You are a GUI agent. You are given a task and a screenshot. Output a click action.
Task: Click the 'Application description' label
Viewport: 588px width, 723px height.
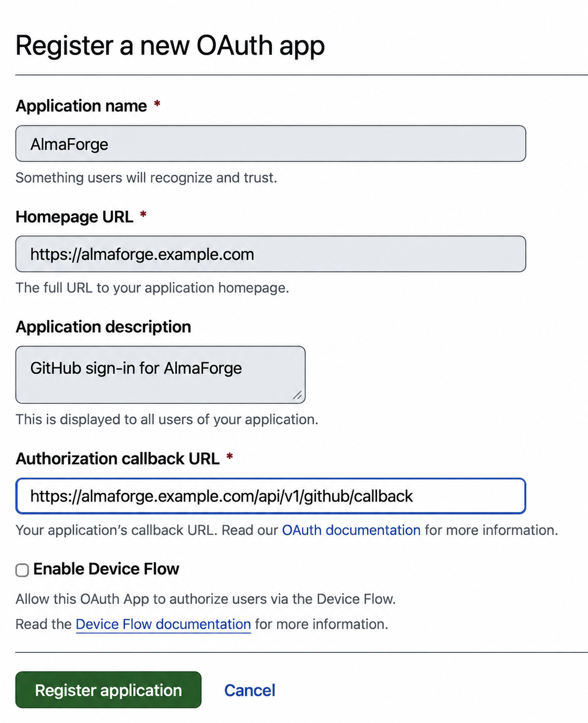click(103, 327)
